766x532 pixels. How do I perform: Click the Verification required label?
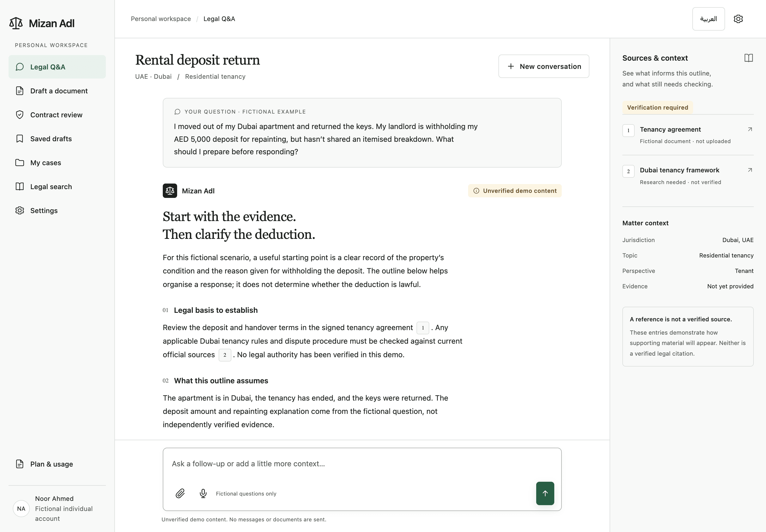[657, 108]
